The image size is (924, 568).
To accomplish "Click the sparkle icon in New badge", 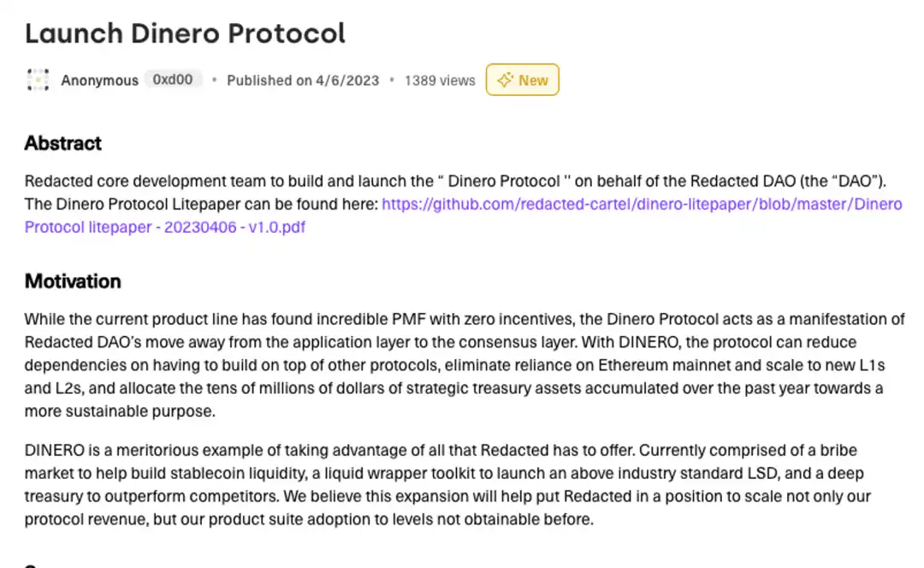I will click(x=505, y=80).
